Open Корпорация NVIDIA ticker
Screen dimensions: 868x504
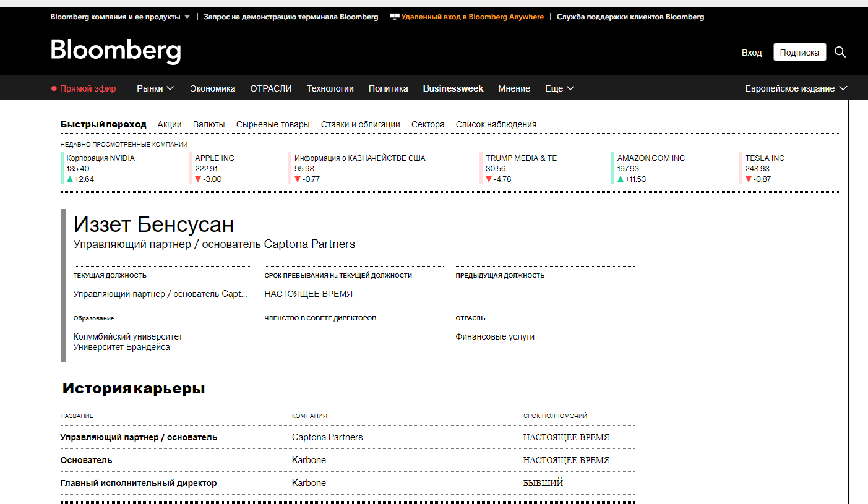(x=101, y=158)
